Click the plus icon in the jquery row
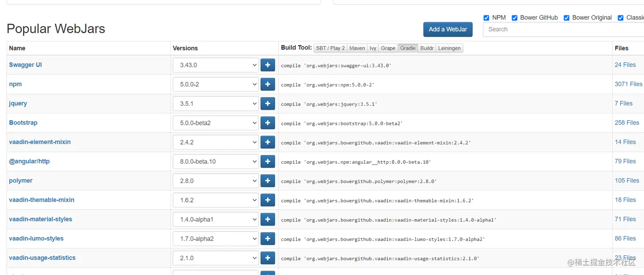 pos(267,104)
